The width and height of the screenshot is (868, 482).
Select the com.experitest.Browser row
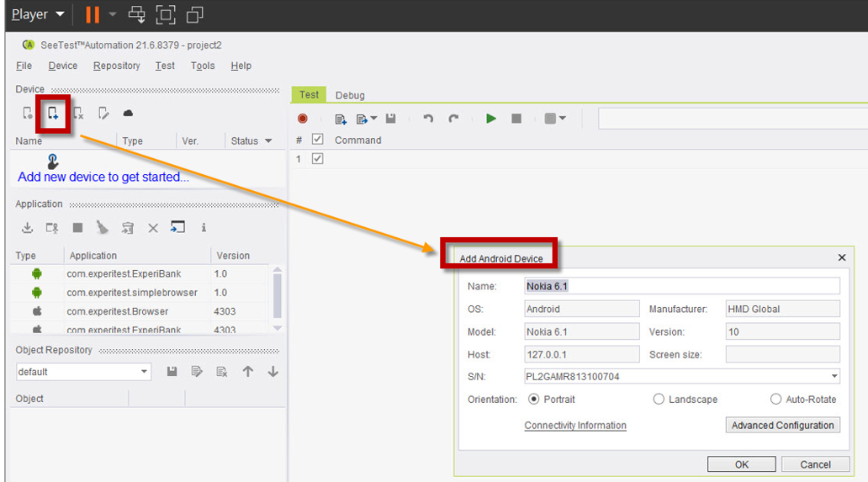tap(140, 311)
